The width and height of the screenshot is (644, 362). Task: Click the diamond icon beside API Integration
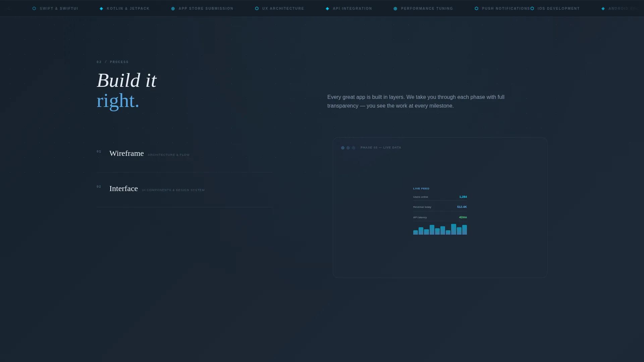(x=327, y=9)
